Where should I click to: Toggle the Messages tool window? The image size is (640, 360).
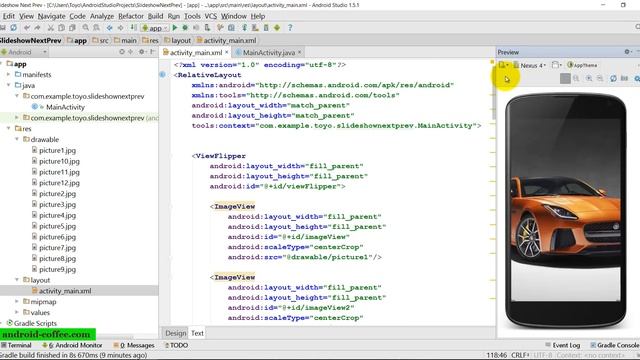(x=134, y=345)
